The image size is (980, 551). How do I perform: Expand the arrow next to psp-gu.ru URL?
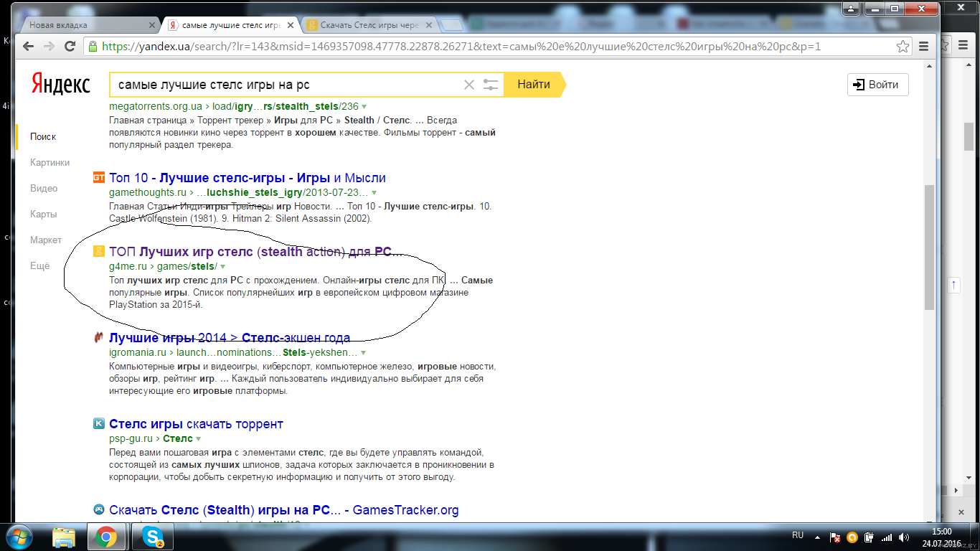pos(198,439)
